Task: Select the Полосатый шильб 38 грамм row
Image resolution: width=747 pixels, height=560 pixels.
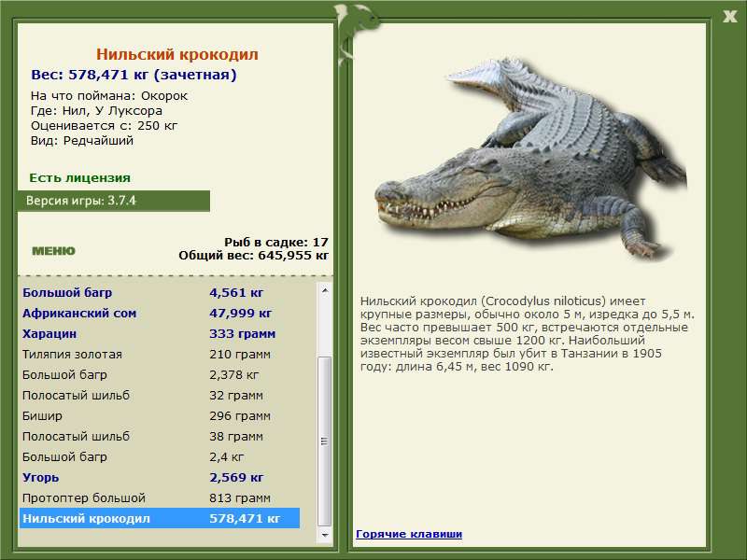Action: pyautogui.click(x=160, y=436)
